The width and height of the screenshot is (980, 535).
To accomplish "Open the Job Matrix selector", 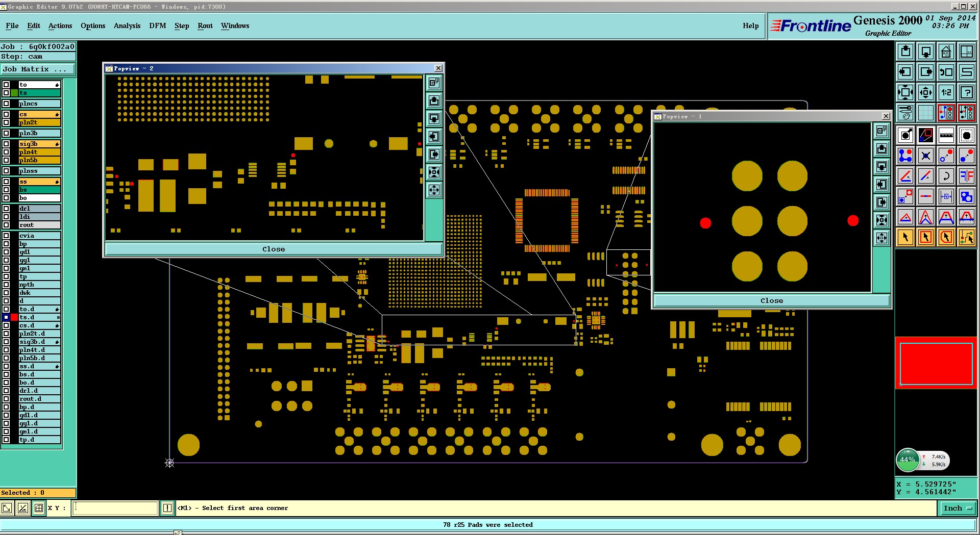I will tap(38, 69).
